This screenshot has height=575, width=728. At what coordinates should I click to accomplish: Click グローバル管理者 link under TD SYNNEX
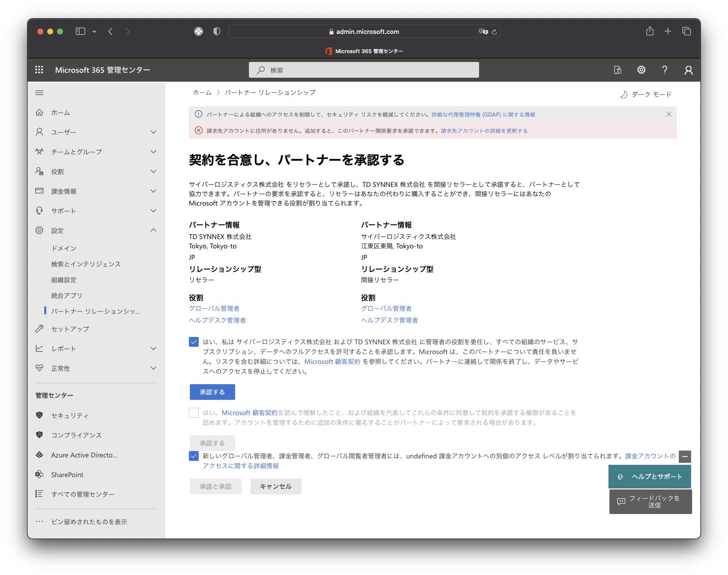[x=214, y=308]
